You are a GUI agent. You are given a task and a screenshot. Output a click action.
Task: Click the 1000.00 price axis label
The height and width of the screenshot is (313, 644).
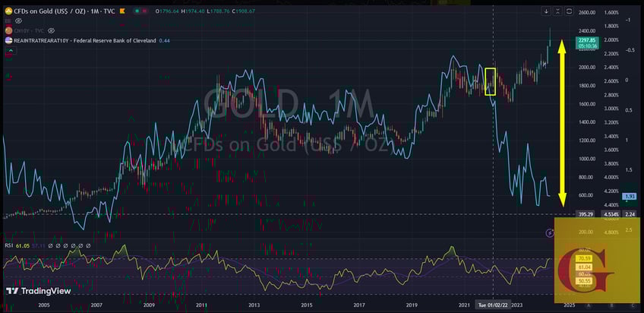[x=586, y=160]
